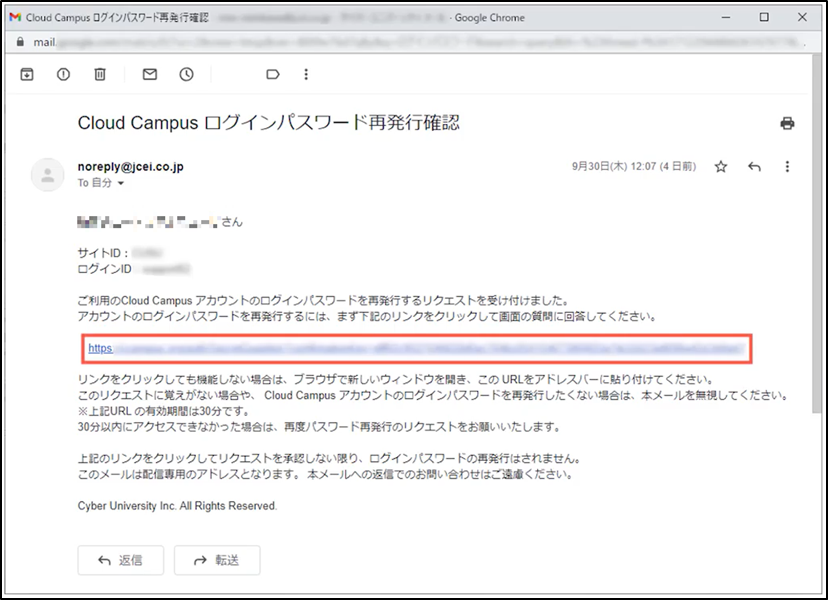
Task: Report spam using the exclamation icon
Action: 63,74
